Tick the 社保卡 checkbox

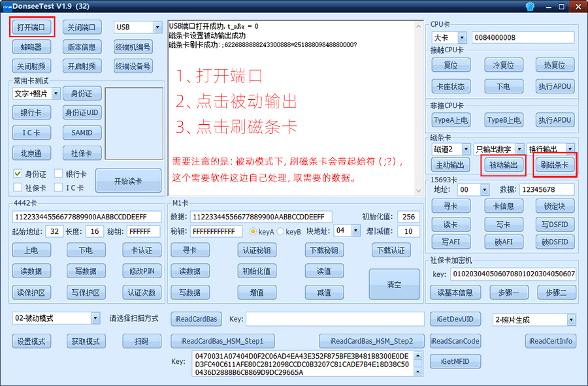(x=18, y=188)
